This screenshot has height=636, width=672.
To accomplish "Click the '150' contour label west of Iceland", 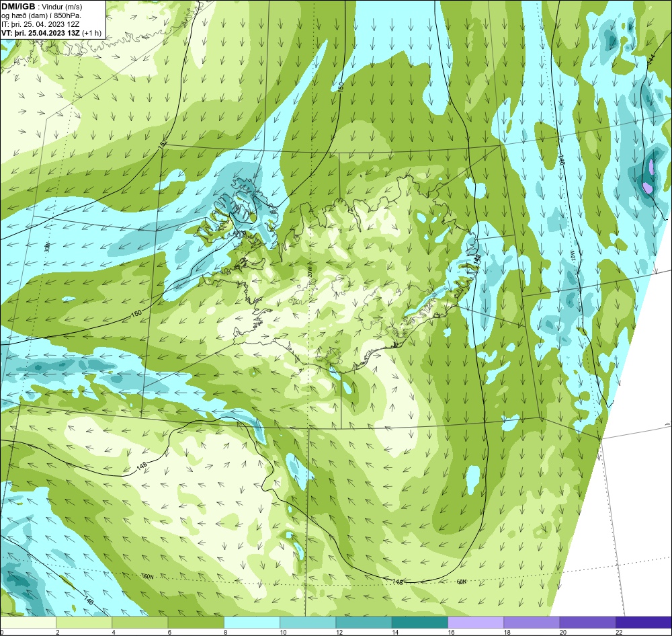I will click(x=136, y=313).
